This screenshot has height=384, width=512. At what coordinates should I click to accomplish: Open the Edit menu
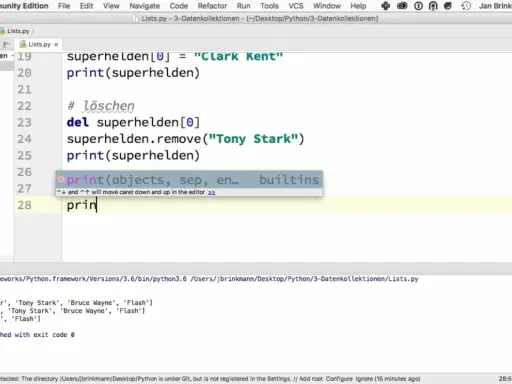click(x=87, y=6)
